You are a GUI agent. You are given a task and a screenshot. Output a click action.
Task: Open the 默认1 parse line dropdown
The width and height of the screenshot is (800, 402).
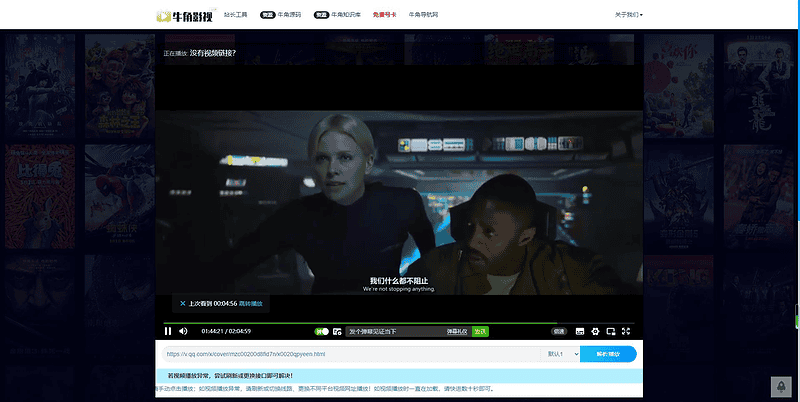(x=561, y=354)
